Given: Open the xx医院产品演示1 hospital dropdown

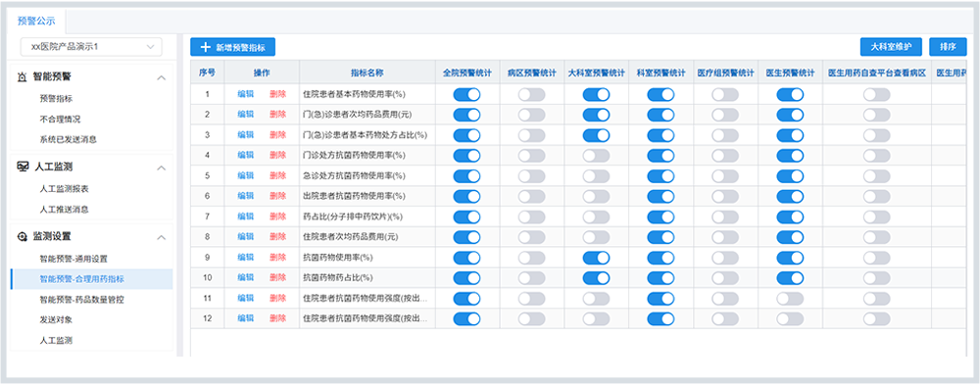Looking at the screenshot, I should 91,47.
